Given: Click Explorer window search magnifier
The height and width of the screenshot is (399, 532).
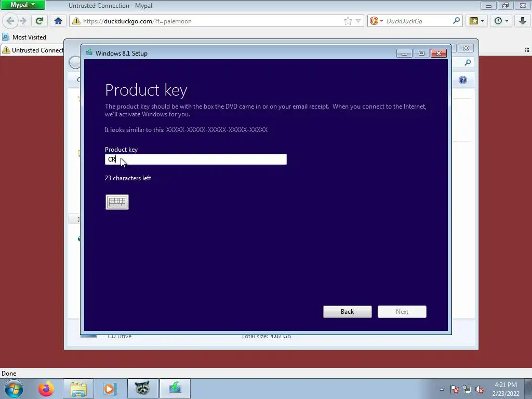Looking at the screenshot, I should click(x=468, y=62).
